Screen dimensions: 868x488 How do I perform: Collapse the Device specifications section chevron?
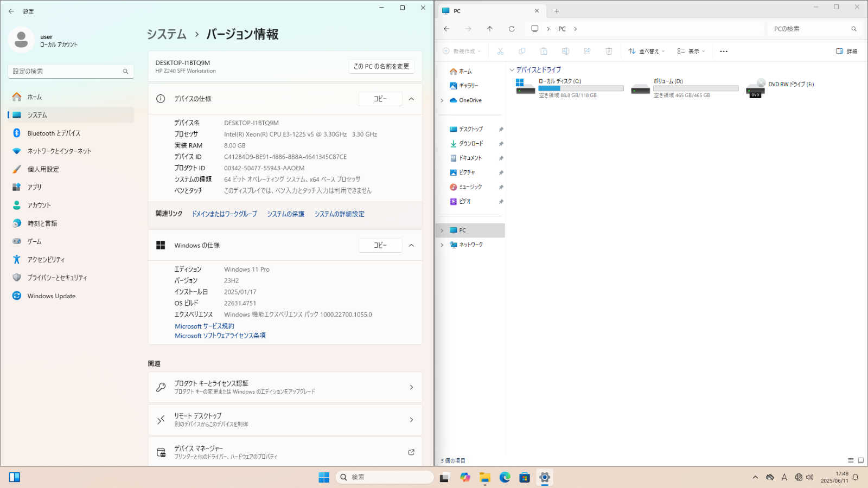point(411,99)
